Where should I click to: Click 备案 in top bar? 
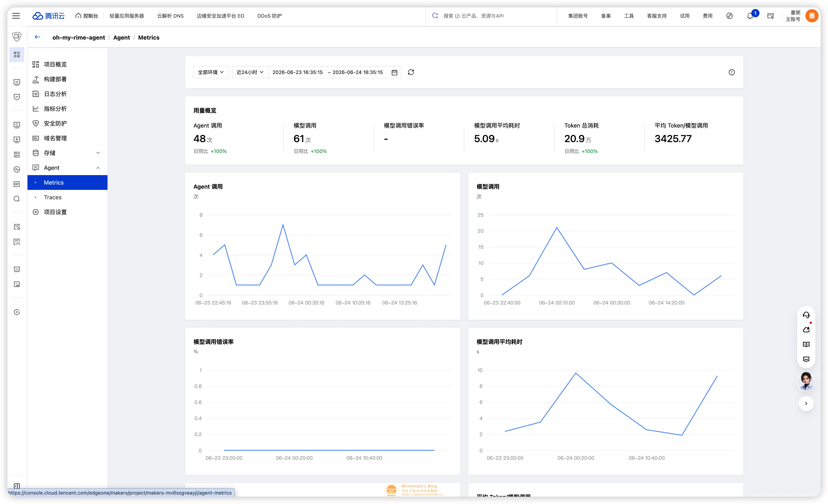click(x=606, y=16)
